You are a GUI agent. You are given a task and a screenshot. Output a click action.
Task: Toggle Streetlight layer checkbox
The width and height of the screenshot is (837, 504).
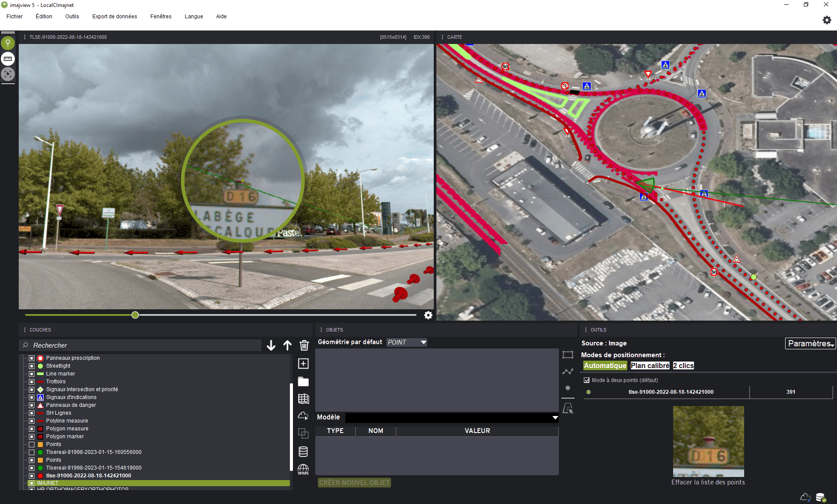pos(31,366)
